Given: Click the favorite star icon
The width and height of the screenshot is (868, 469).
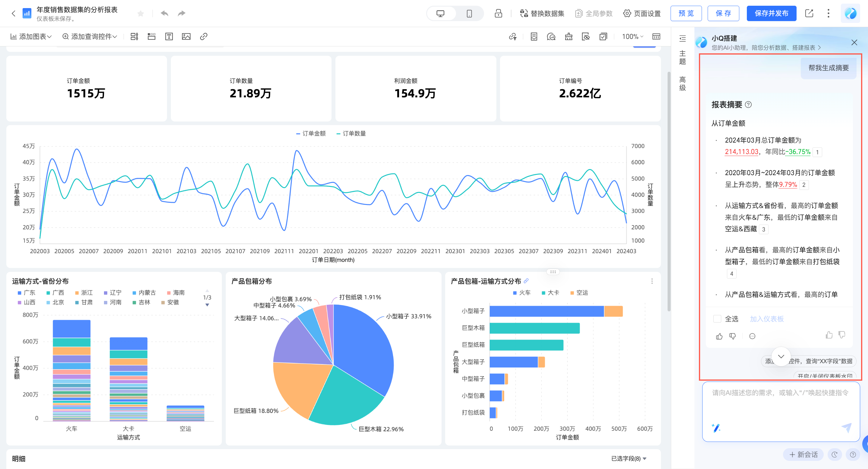Looking at the screenshot, I should click(141, 14).
